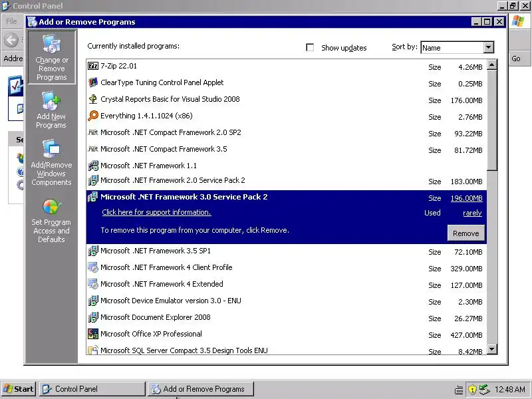Switch to Add or Remove Programs taskbar button
The image size is (532, 399).
[201, 389]
